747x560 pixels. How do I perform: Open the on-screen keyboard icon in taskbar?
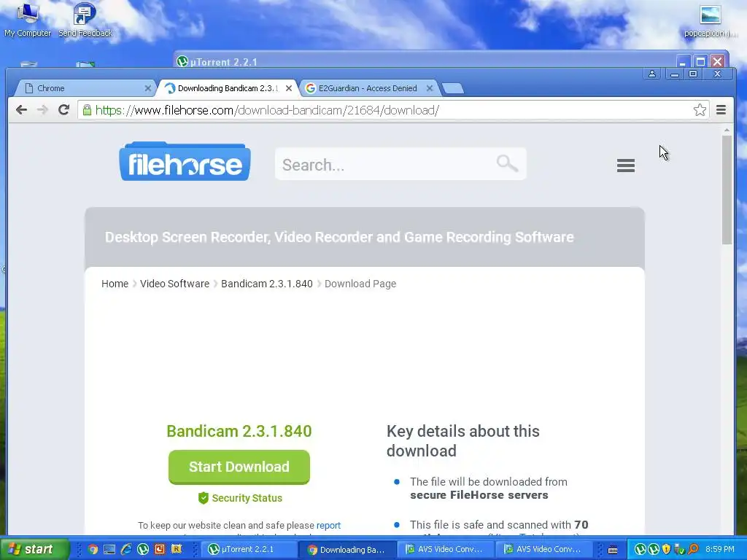613,550
